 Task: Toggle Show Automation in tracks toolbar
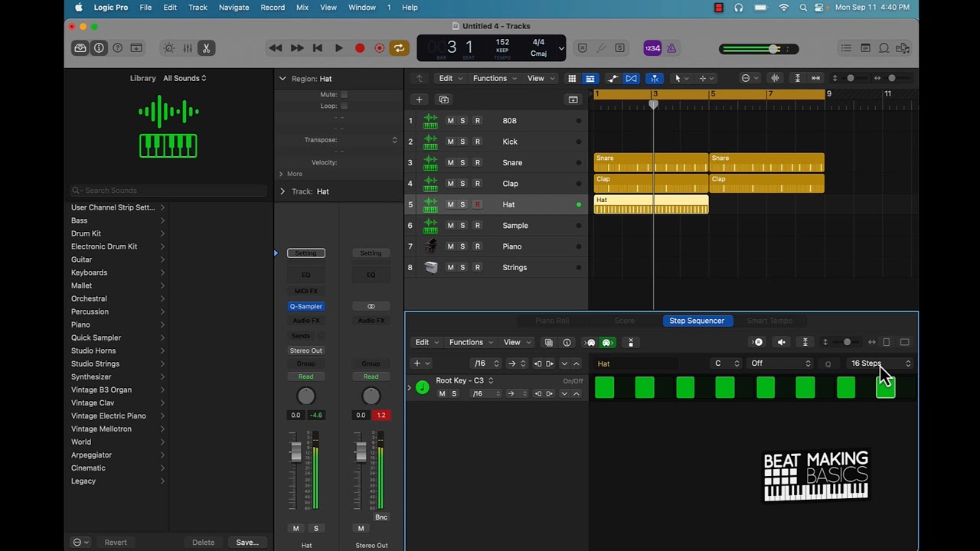point(612,78)
